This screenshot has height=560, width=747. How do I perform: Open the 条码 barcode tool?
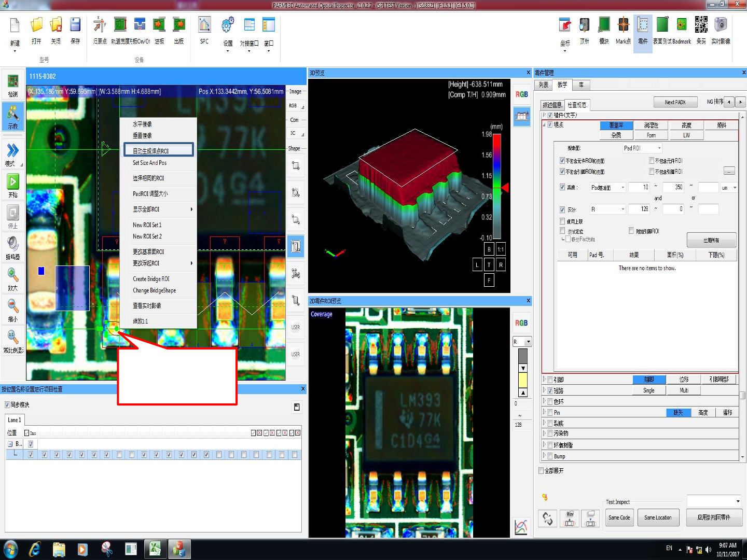tap(701, 25)
